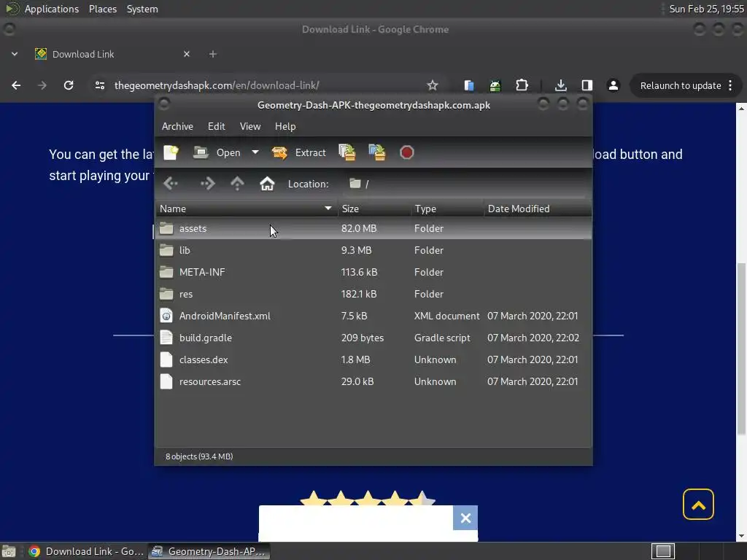Stop current operation red button
Viewport: 747px width, 560px height.
pyautogui.click(x=406, y=152)
